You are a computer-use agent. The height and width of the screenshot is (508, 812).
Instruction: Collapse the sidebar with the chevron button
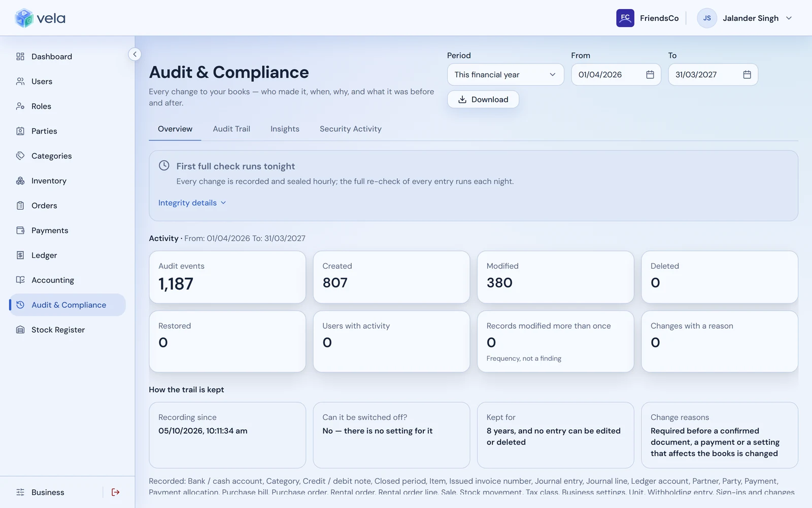(134, 54)
